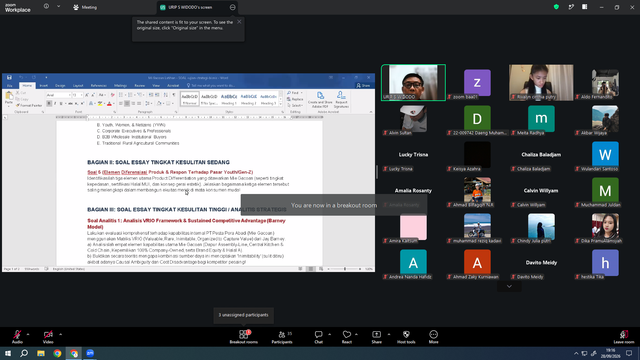Expand share options arrow beside Share
This screenshot has height=360, width=640.
point(389,334)
